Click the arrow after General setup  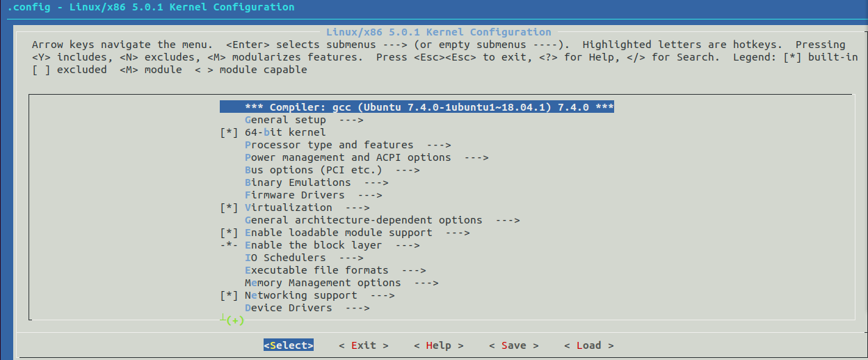point(351,120)
